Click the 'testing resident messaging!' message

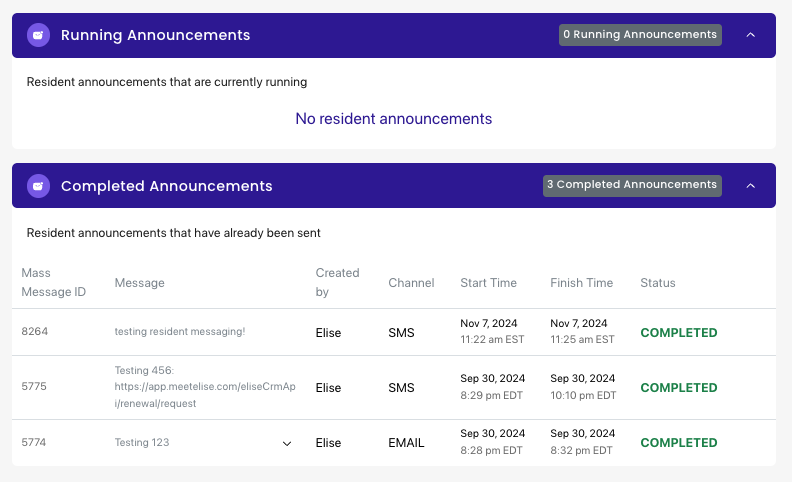(180, 331)
